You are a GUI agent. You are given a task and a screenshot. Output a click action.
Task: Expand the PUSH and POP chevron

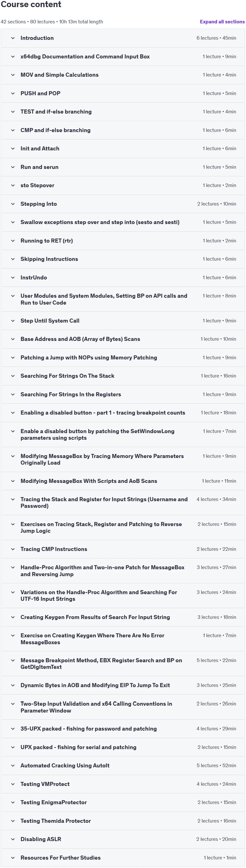point(13,93)
